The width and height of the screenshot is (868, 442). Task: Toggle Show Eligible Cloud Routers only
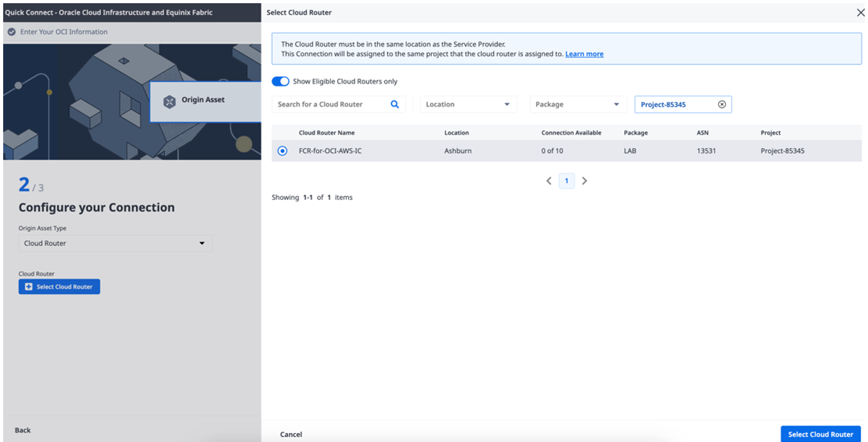280,82
